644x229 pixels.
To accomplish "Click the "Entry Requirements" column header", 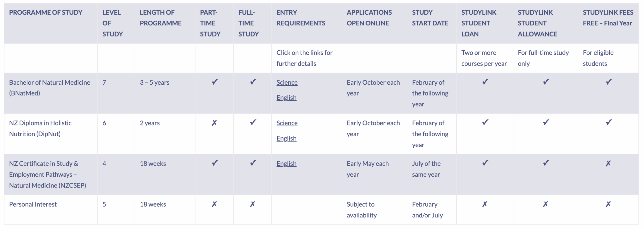I will (301, 18).
